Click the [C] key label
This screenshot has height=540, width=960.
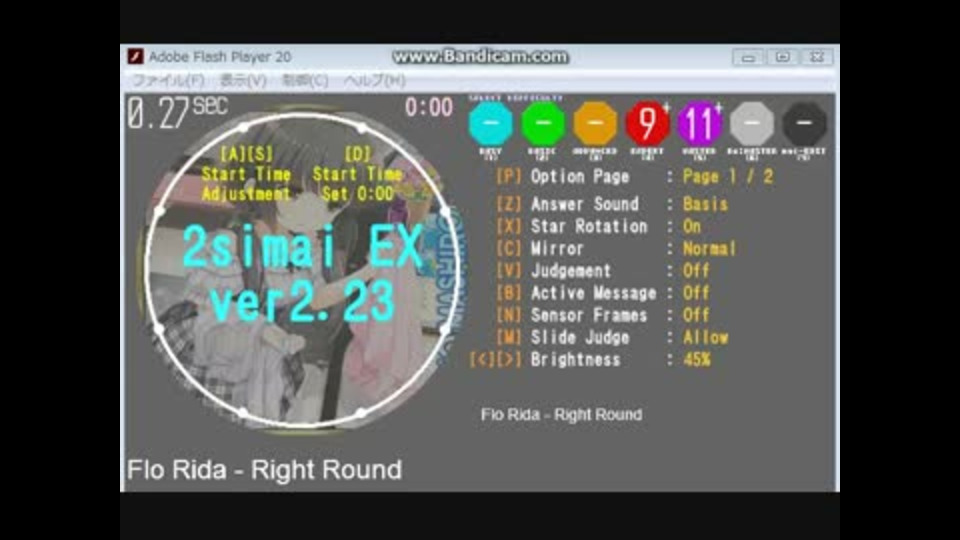coord(509,249)
